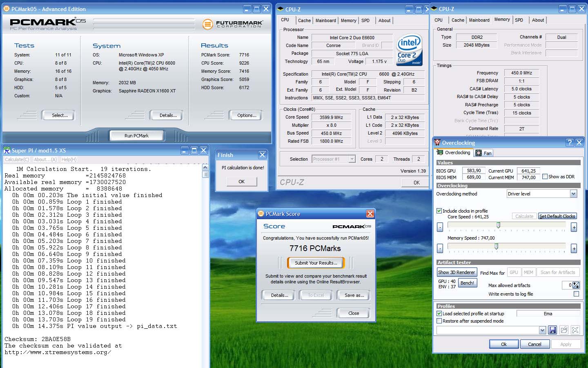The height and width of the screenshot is (368, 588).
Task: Maximize the Super PI window
Action: click(194, 150)
